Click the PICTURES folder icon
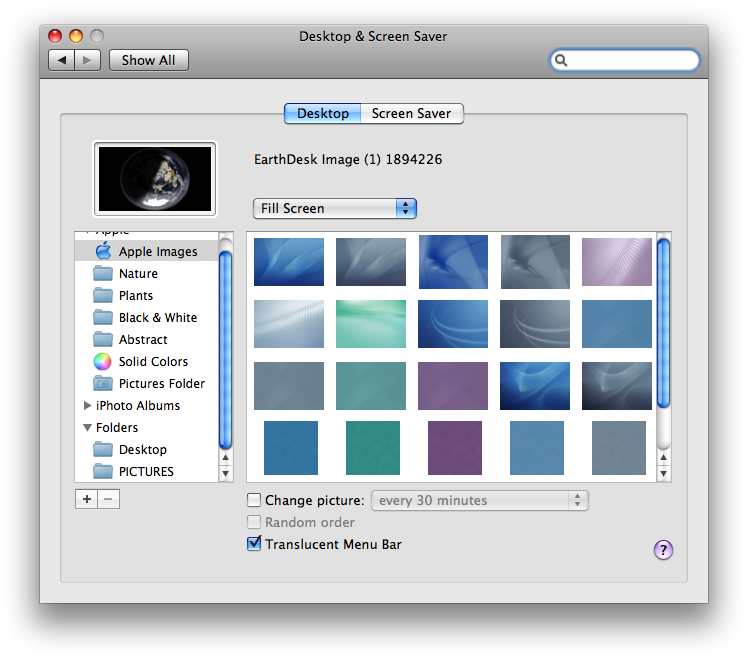 coord(103,471)
